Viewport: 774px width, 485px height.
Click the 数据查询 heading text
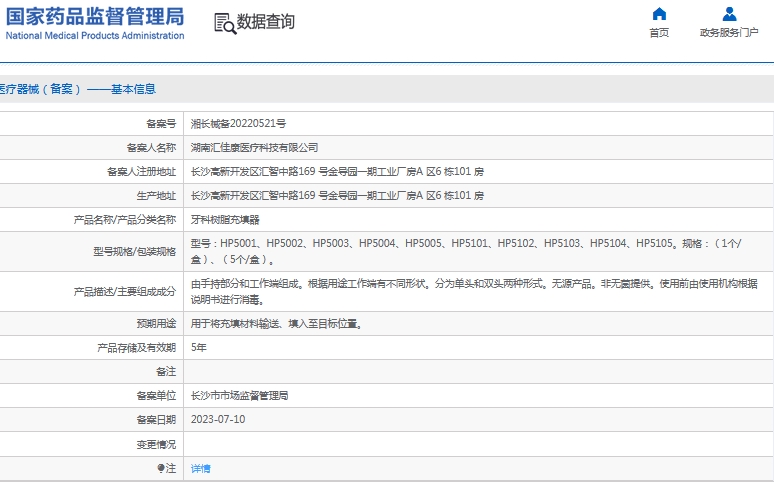pos(266,22)
